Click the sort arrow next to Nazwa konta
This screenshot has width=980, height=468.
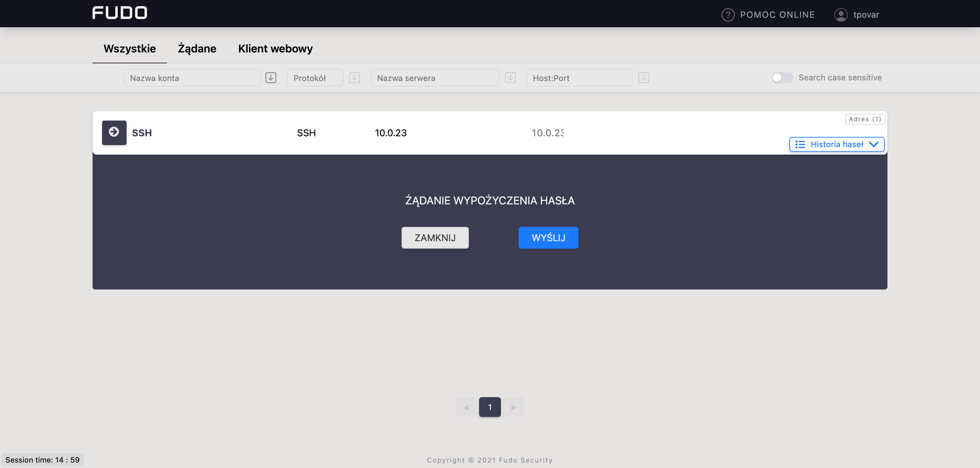click(x=271, y=78)
